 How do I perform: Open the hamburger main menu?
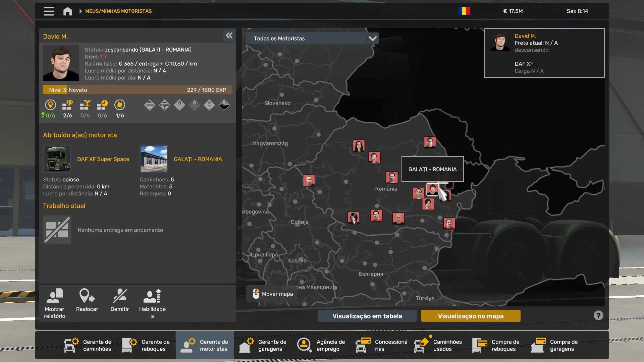click(49, 11)
